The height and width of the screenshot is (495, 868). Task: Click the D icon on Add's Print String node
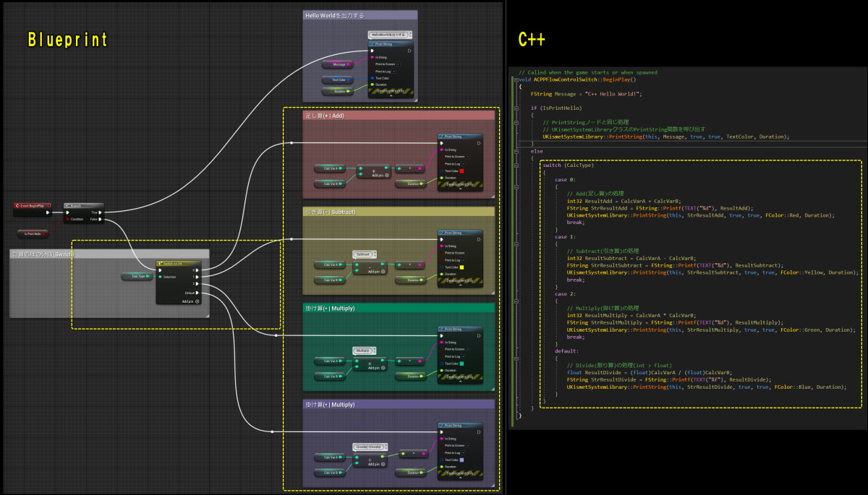coord(479,142)
